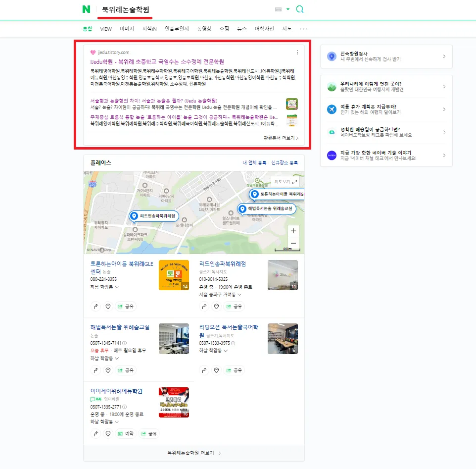476x469 pixels.
Task: Share the 토론하는아이들 listing
Action: [126, 307]
